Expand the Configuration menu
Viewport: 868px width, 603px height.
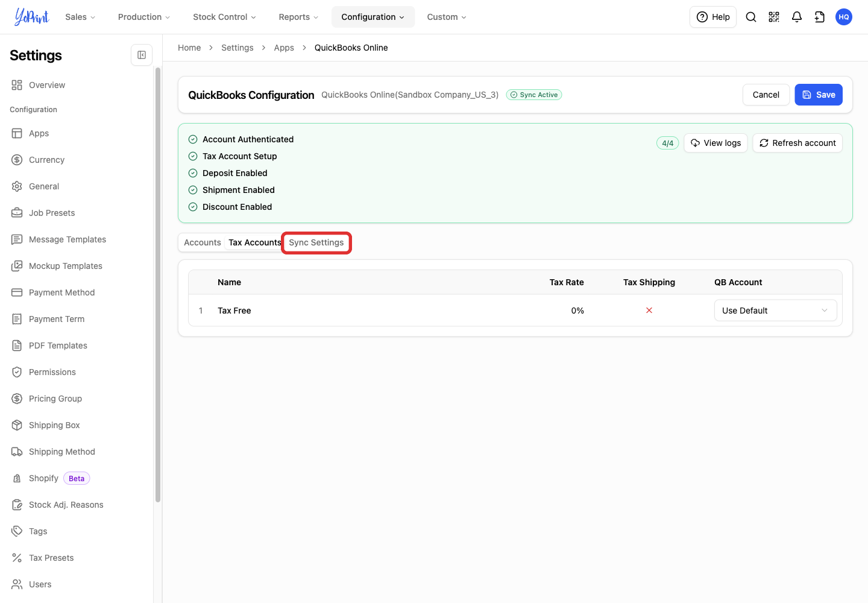coord(373,17)
